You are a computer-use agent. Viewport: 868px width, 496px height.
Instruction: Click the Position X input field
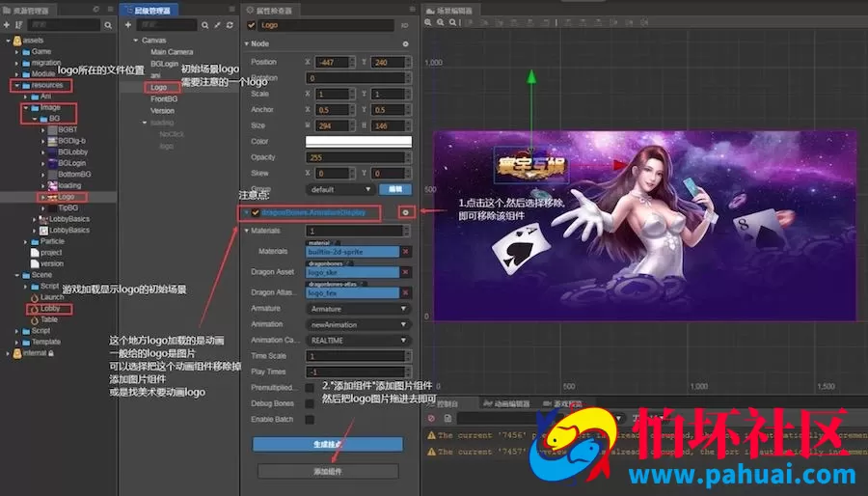(x=335, y=63)
